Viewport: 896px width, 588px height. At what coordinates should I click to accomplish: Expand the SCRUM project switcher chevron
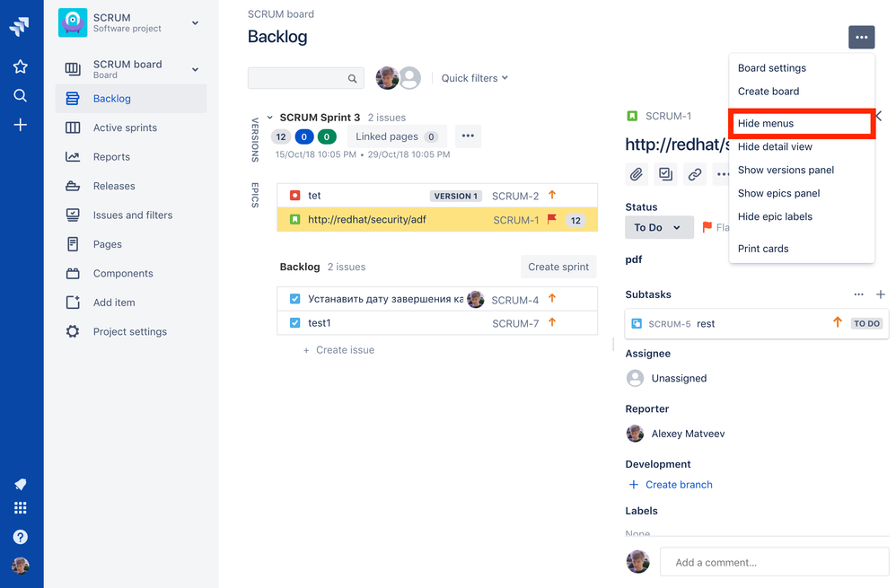[x=195, y=22]
